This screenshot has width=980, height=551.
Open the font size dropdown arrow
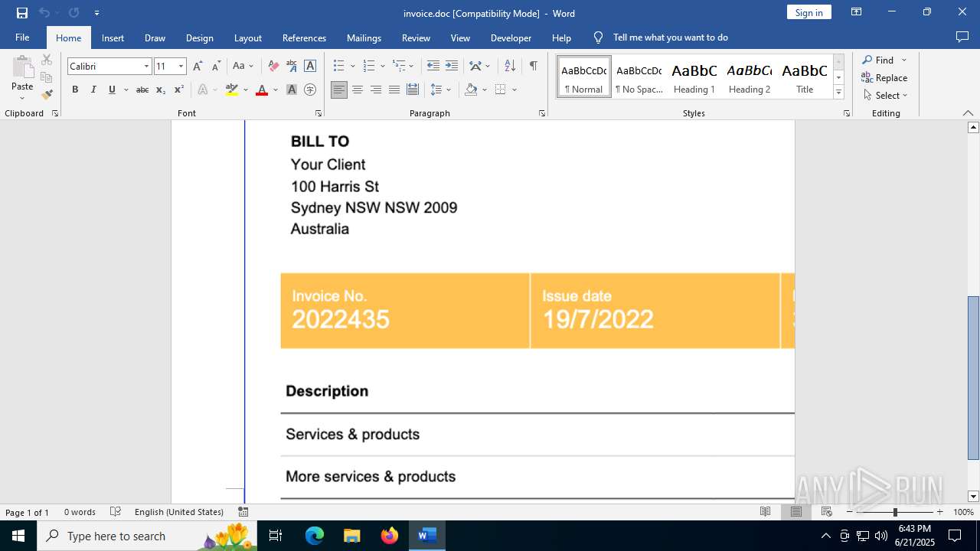coord(181,67)
